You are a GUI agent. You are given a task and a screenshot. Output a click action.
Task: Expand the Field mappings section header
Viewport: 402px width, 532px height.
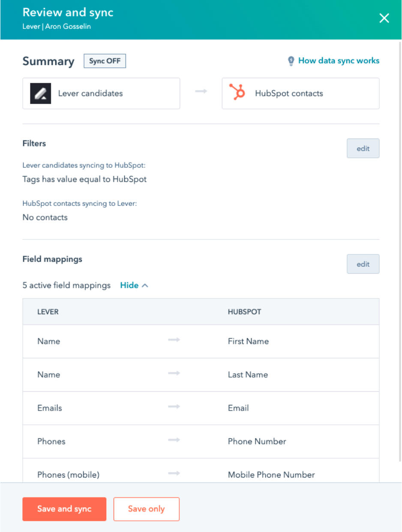(x=53, y=259)
